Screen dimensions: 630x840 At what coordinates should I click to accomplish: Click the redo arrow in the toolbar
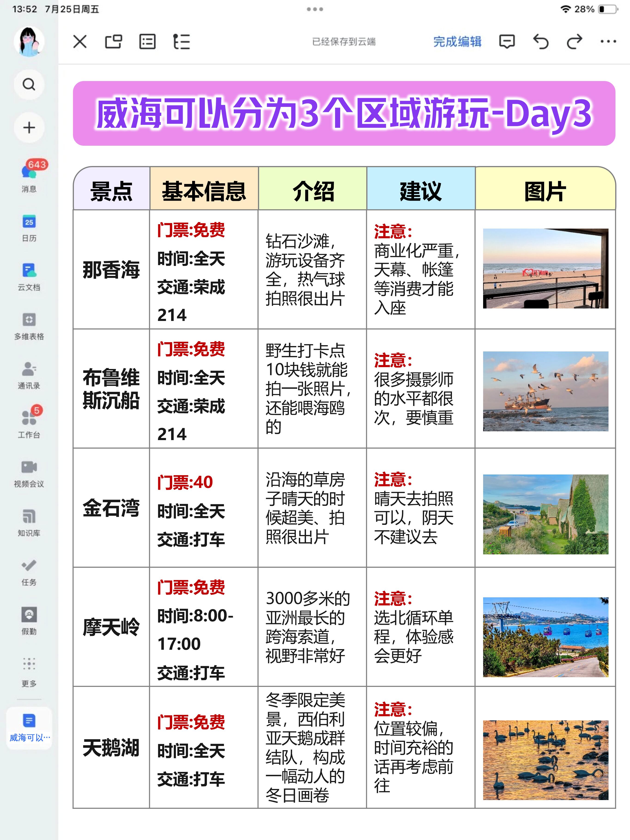click(574, 41)
